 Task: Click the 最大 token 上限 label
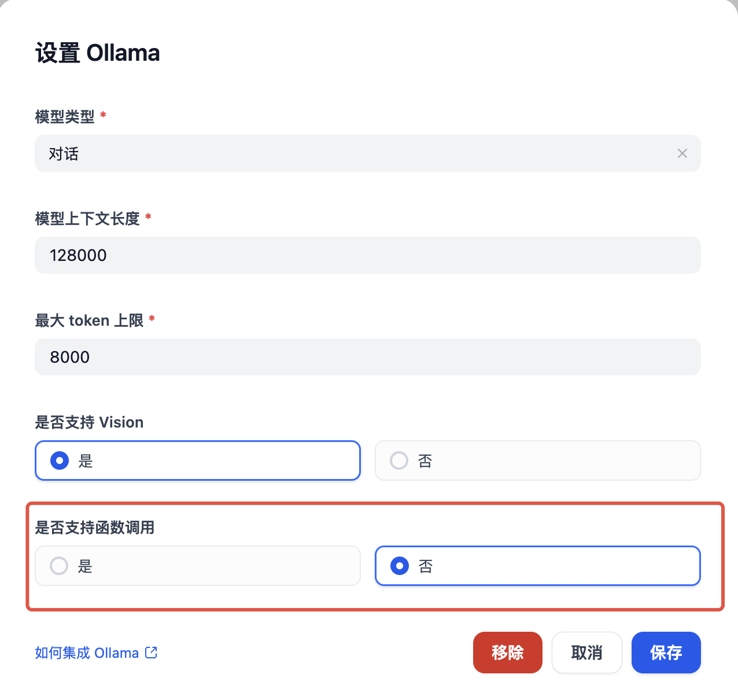[89, 320]
